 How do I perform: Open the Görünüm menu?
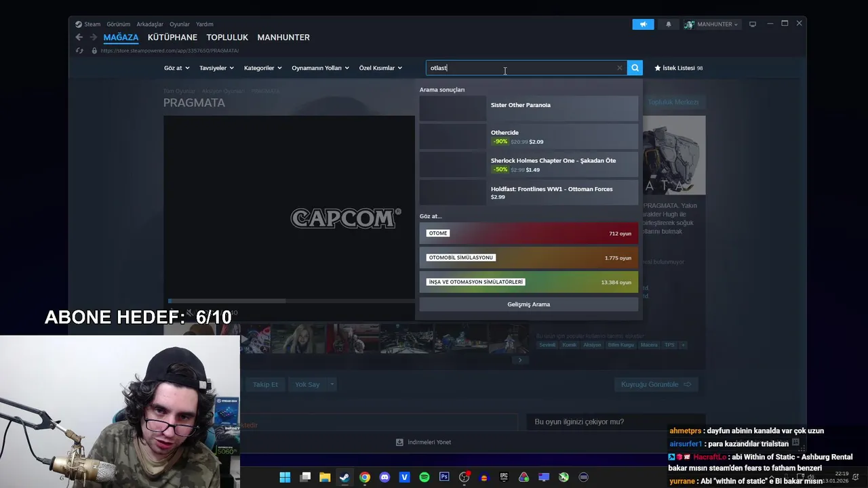tap(118, 24)
